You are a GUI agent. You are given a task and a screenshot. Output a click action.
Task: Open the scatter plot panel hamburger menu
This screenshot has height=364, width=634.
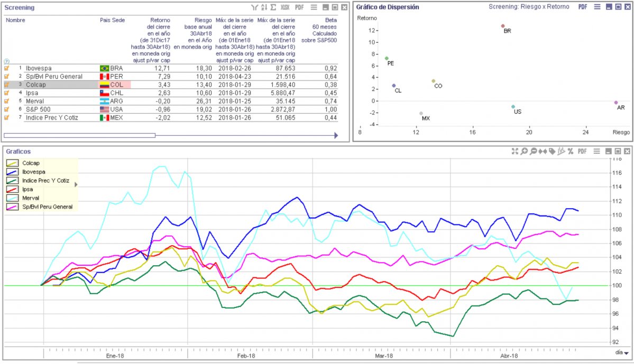(x=597, y=7)
